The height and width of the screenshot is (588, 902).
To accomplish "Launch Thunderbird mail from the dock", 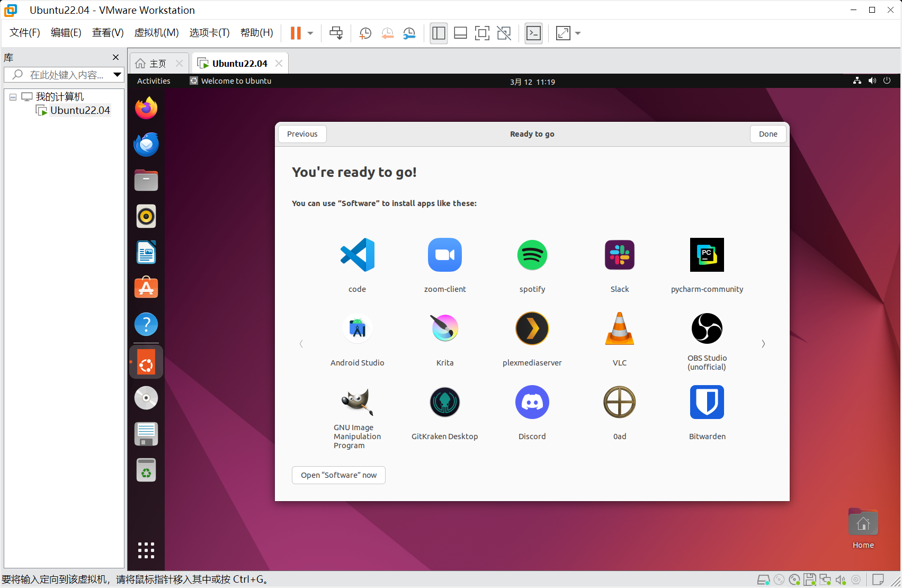I will (x=146, y=144).
